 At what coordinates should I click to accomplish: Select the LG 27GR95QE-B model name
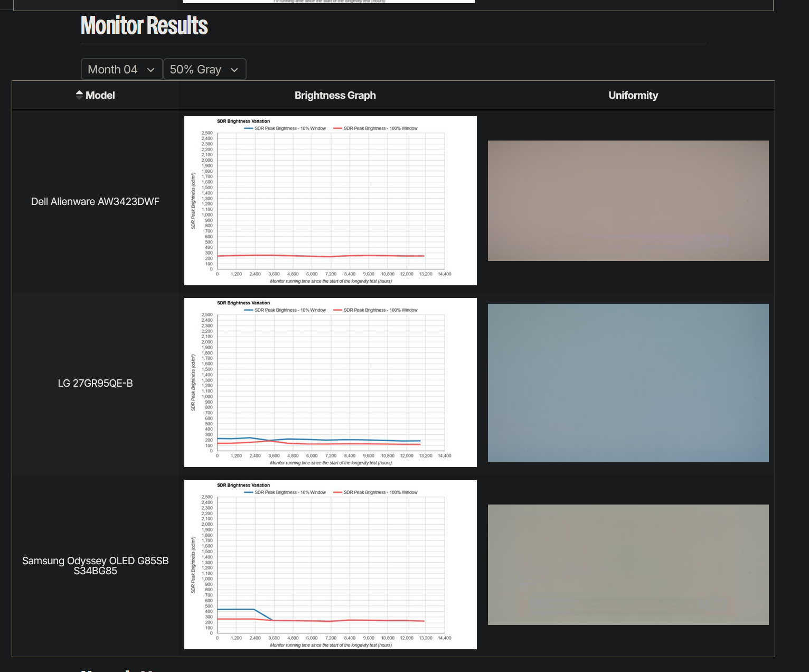click(95, 383)
